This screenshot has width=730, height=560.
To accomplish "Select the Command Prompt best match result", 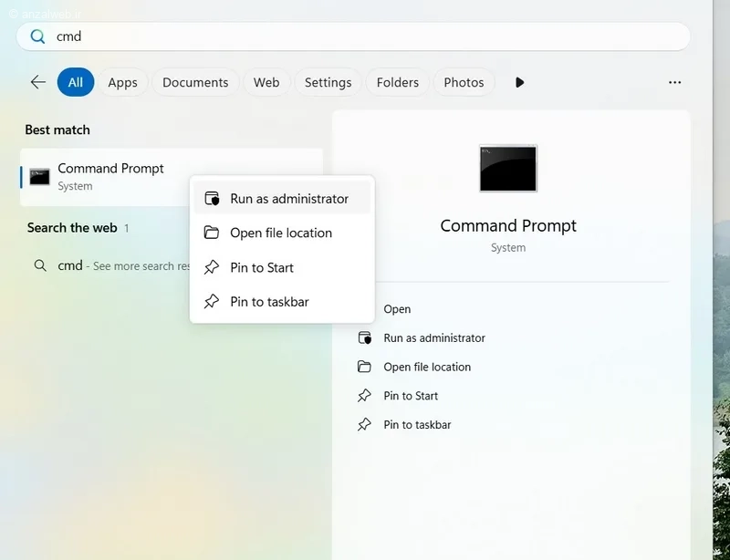I will [172, 177].
